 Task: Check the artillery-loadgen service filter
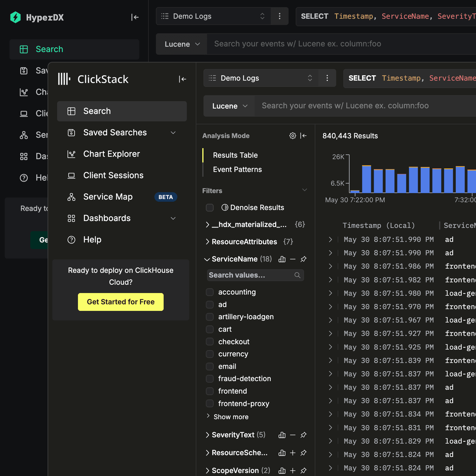click(x=210, y=317)
